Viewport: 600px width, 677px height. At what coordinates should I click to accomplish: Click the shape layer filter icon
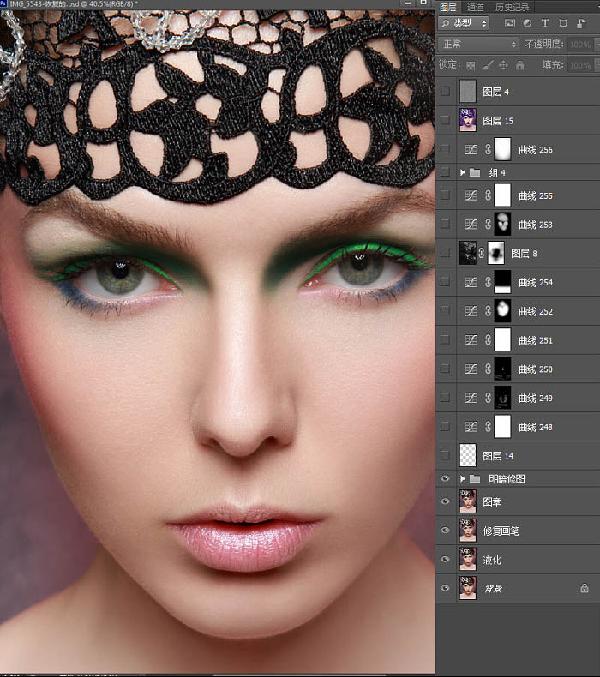tap(561, 22)
